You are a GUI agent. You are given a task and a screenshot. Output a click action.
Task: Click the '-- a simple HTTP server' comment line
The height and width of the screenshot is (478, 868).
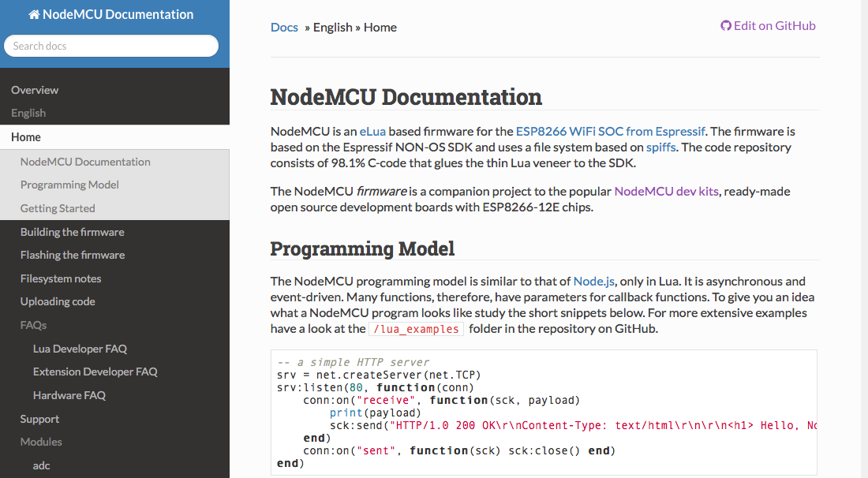tap(354, 362)
